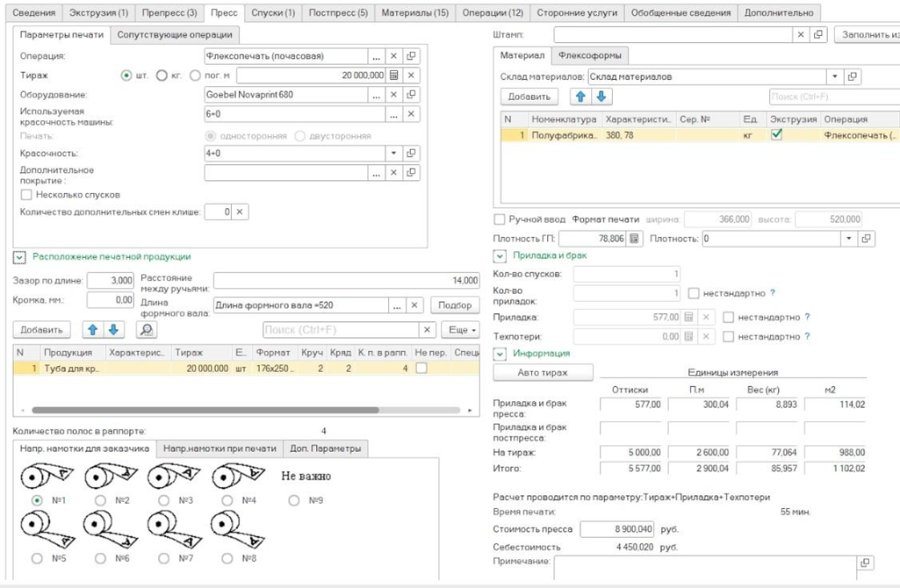Select the кг. radio button for Тираж
The height and width of the screenshot is (588, 900).
[x=162, y=75]
